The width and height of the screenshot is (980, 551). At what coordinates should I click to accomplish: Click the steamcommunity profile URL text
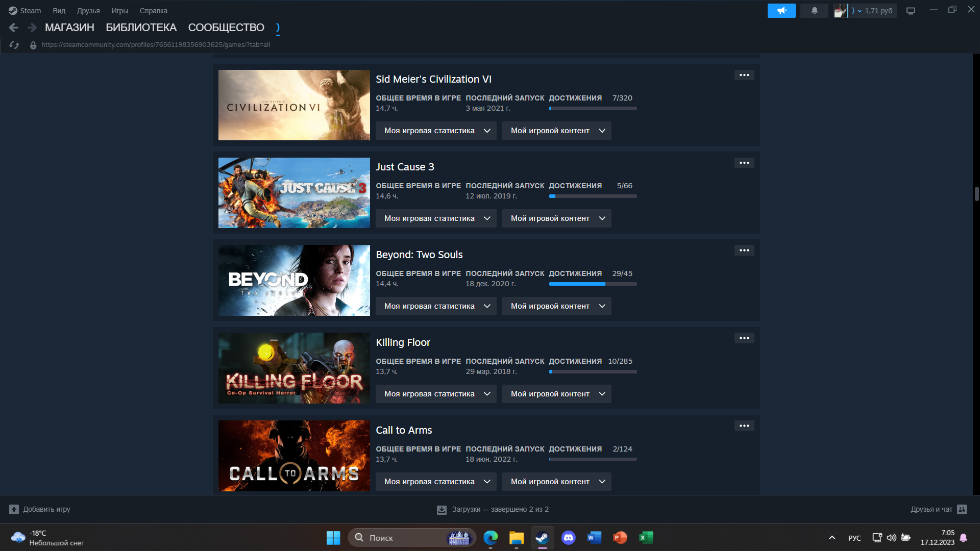click(x=156, y=44)
